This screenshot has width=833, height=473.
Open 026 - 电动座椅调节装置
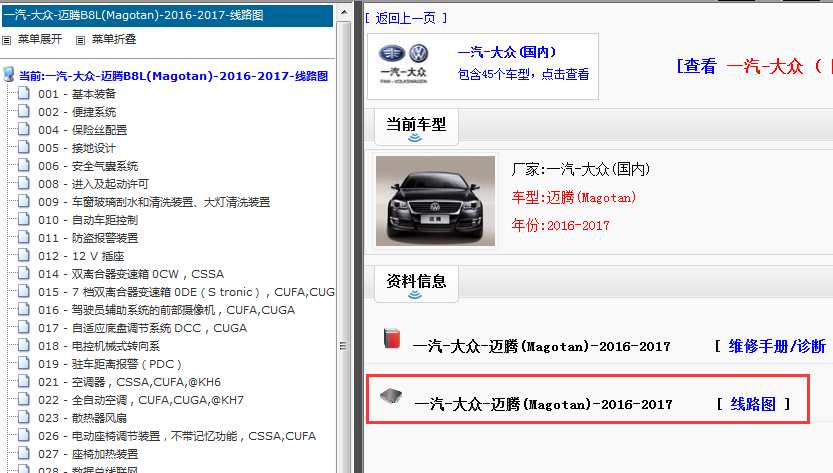177,436
